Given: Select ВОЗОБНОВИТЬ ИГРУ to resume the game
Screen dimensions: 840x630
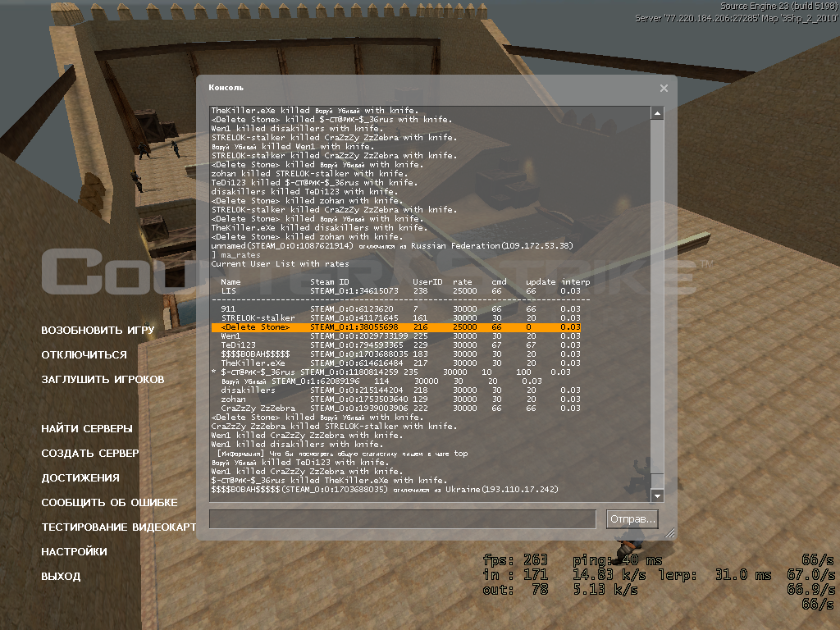Looking at the screenshot, I should point(98,330).
